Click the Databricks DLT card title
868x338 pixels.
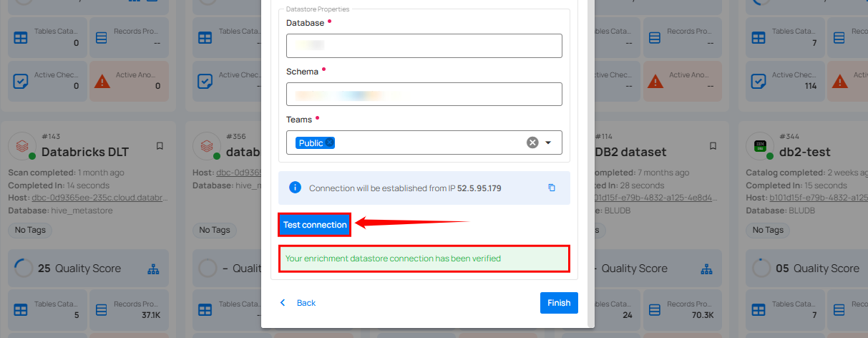85,152
